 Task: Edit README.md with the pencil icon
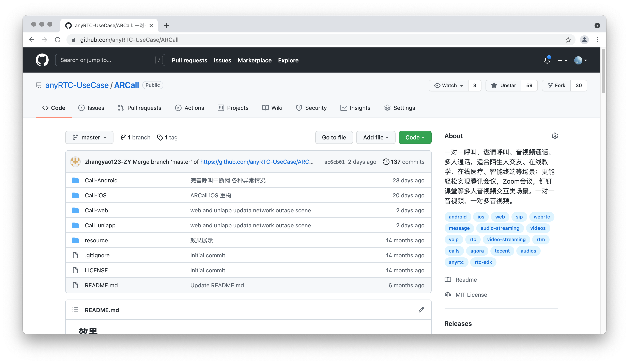pyautogui.click(x=421, y=310)
